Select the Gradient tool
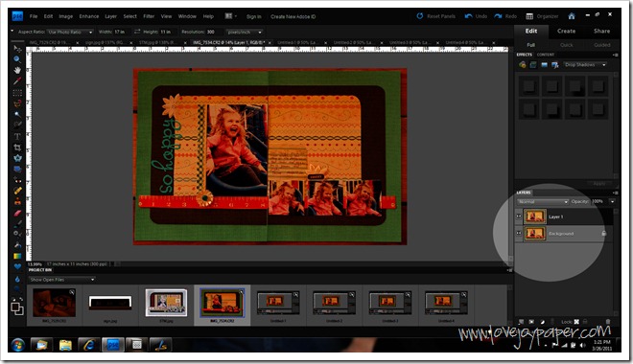The image size is (633, 364). click(17, 256)
